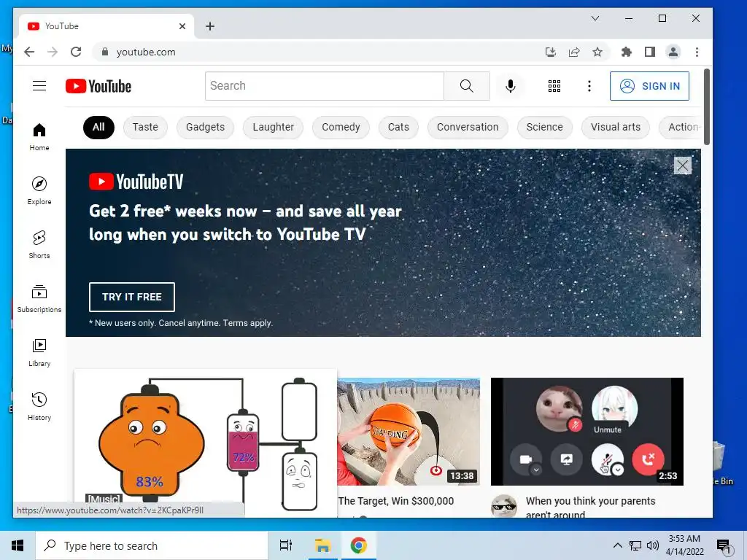Open Explore in sidebar
This screenshot has width=747, height=560.
pos(39,191)
